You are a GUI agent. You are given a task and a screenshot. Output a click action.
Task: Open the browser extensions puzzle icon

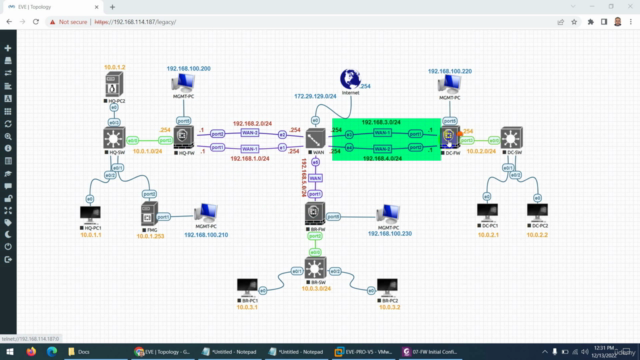tap(590, 22)
